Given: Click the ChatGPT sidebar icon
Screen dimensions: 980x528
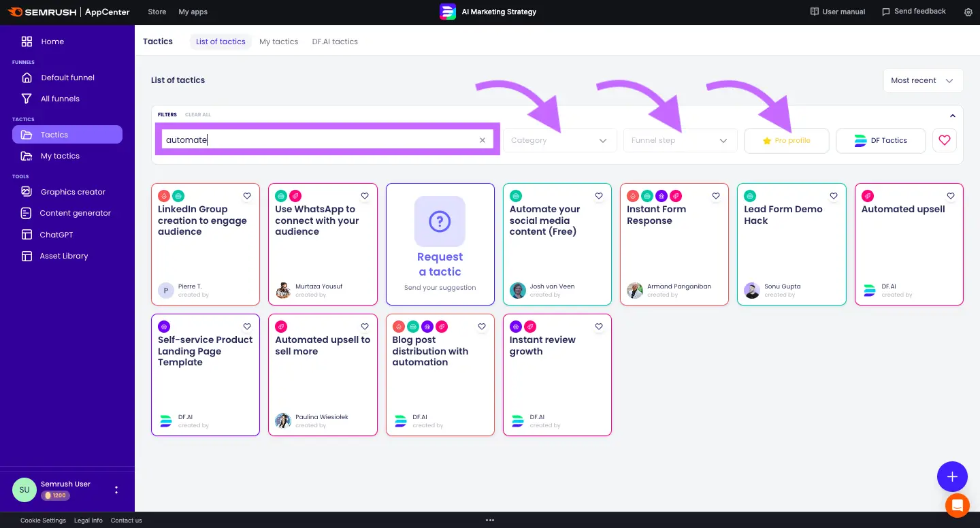Looking at the screenshot, I should (x=27, y=235).
